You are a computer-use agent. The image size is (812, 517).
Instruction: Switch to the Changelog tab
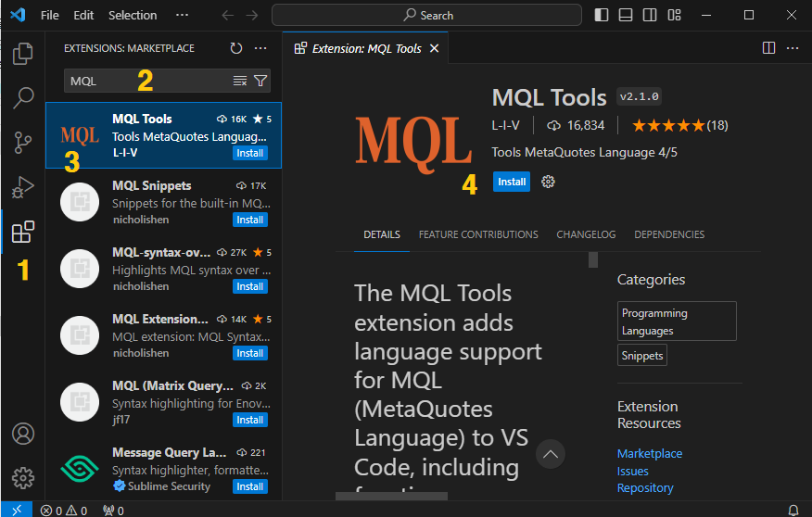586,234
